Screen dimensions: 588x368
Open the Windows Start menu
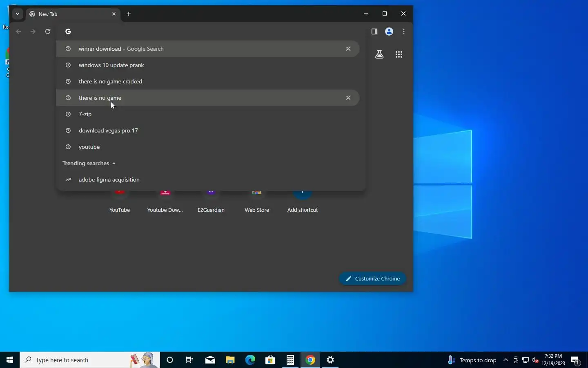coord(10,360)
